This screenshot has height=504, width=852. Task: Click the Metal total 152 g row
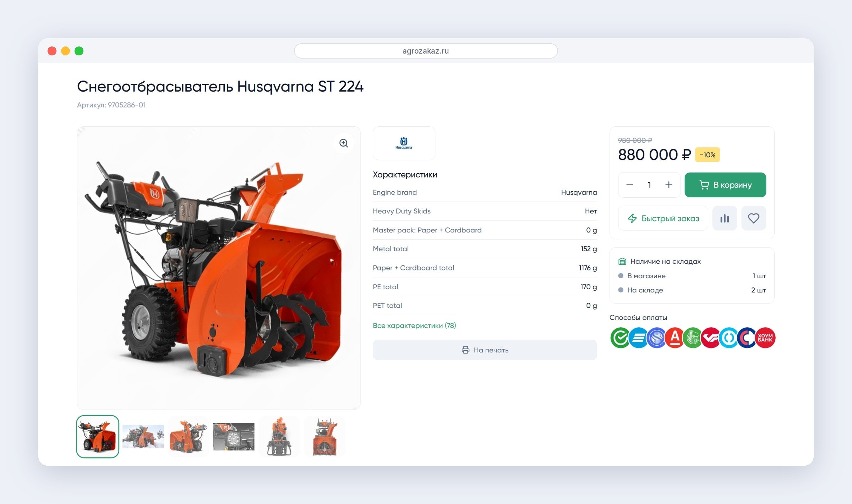[x=485, y=249]
